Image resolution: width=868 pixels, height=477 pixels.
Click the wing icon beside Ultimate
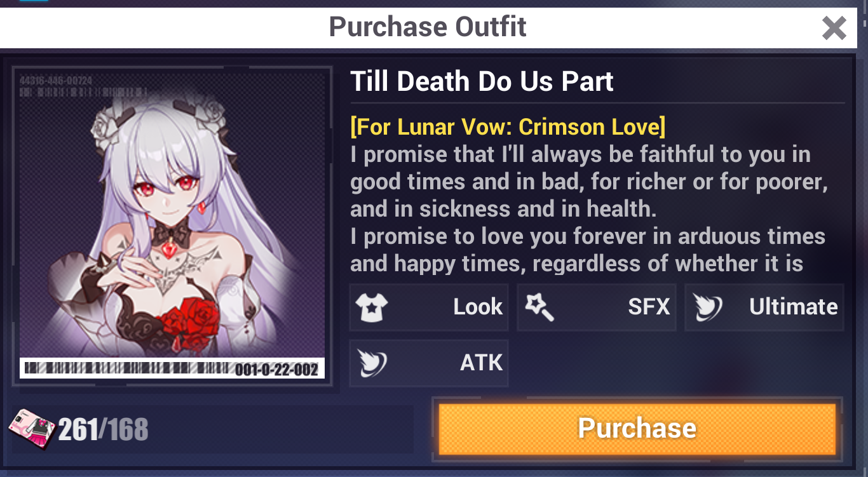click(x=707, y=307)
